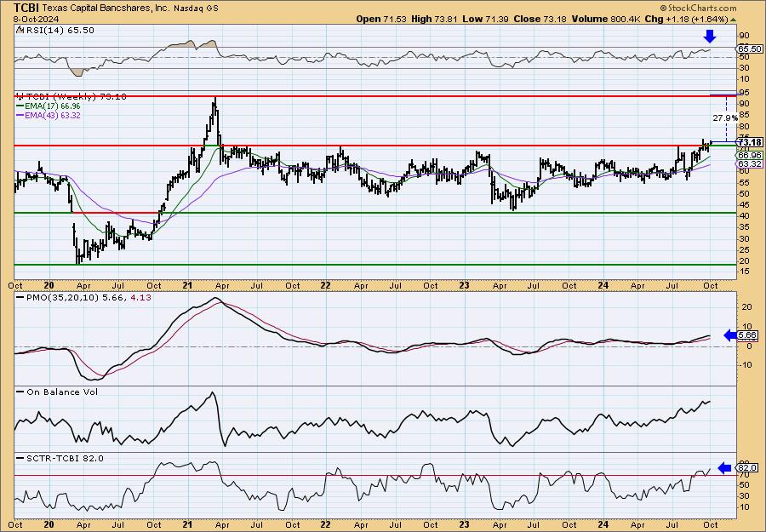Click the 63.32 EMA tag on price axis
766x532 pixels.
click(750, 164)
